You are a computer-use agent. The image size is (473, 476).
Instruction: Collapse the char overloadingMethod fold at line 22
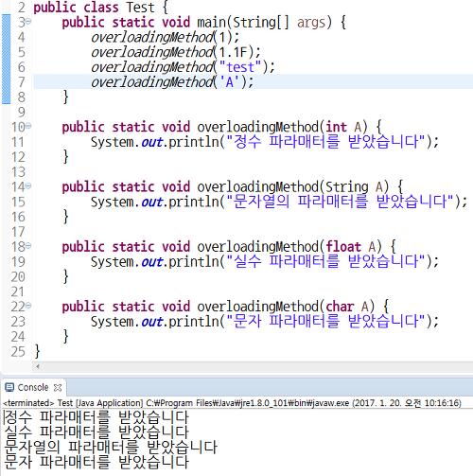[x=28, y=306]
